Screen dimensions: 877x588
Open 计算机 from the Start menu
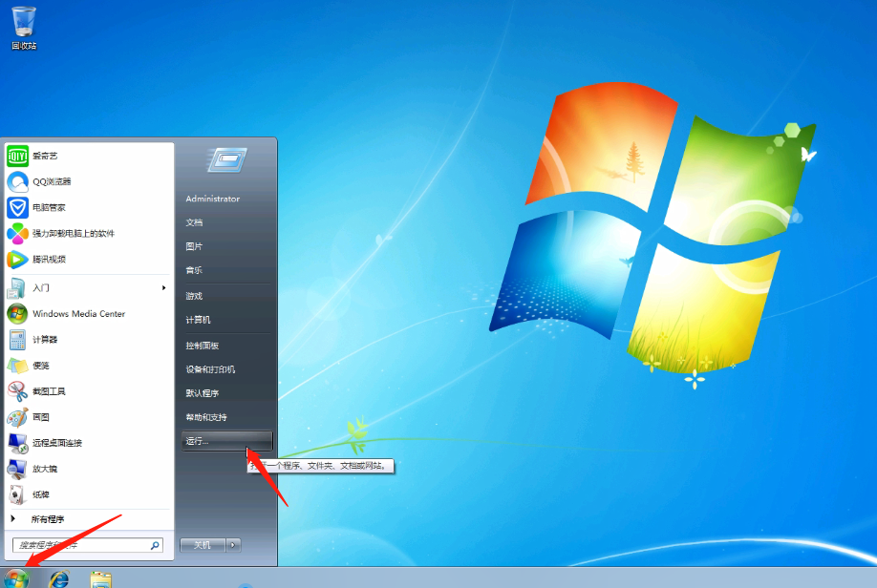198,320
